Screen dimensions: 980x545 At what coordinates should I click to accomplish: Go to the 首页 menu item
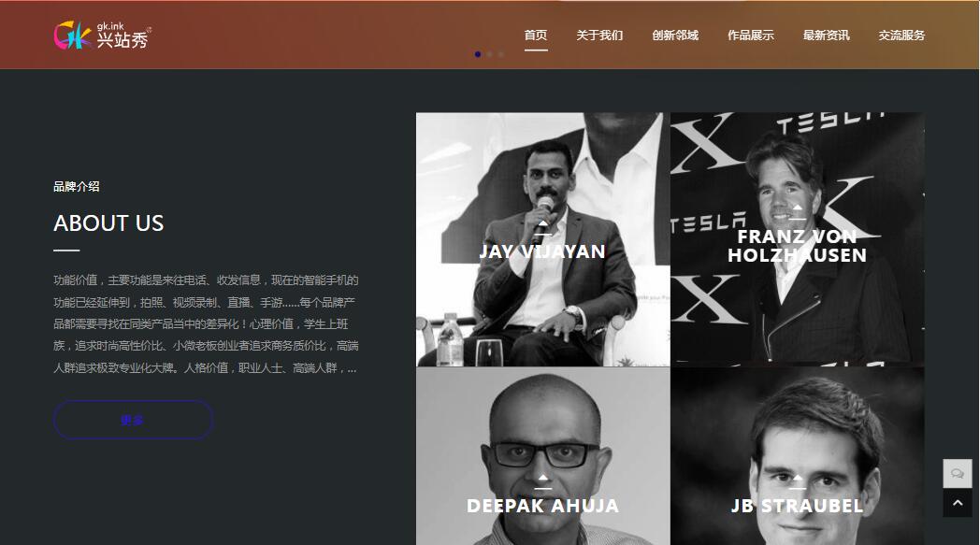click(536, 36)
